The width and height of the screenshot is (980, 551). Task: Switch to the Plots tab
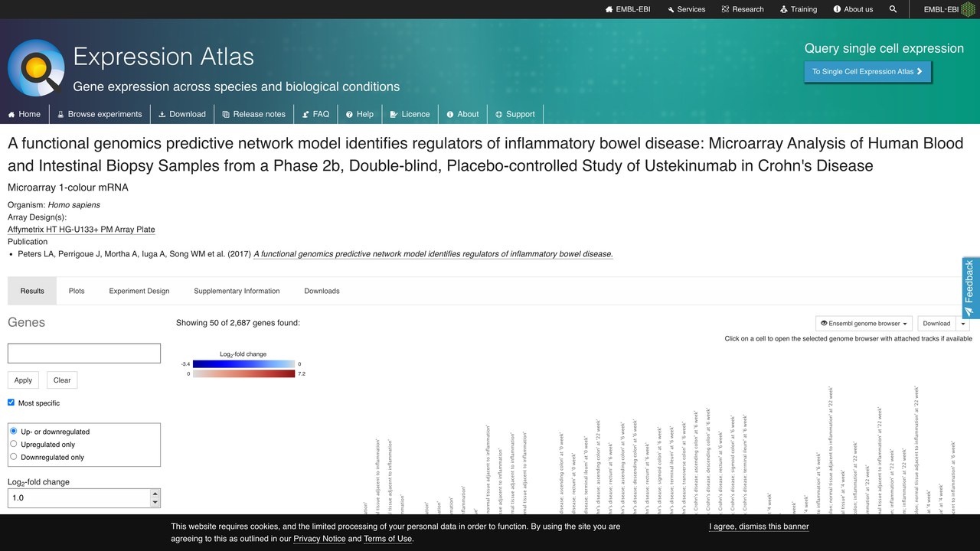point(77,291)
